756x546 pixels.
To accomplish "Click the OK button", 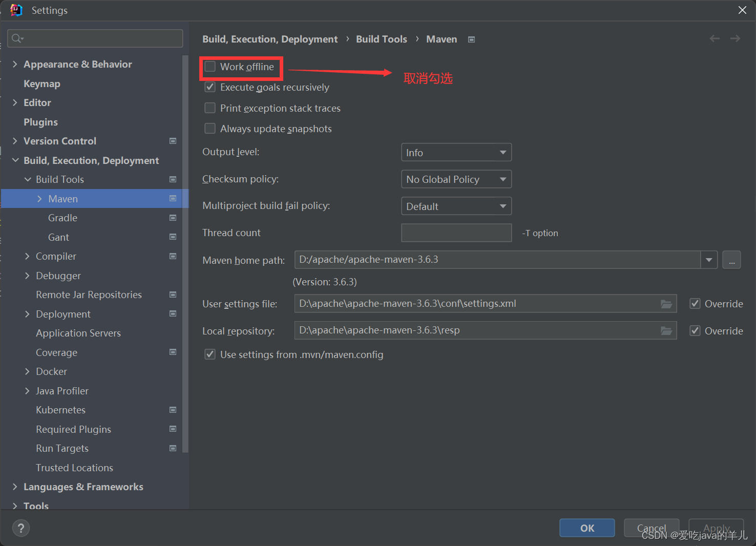I will tap(587, 528).
